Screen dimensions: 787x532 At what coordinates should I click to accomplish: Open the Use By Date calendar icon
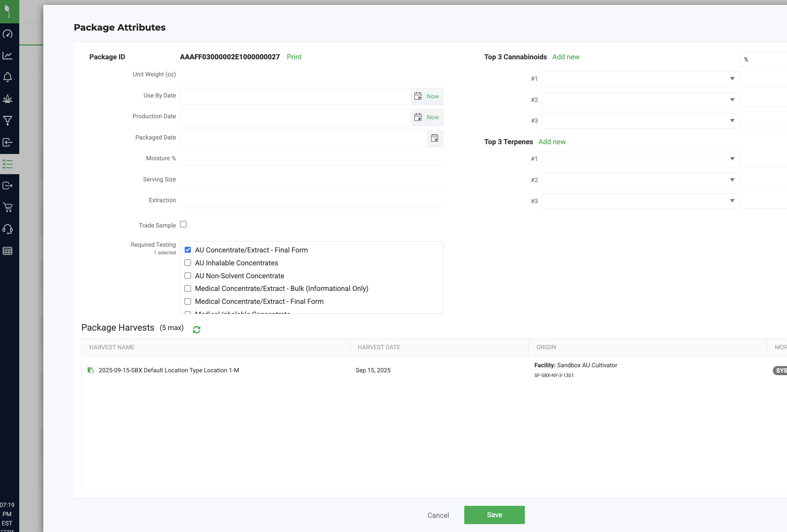coord(418,96)
